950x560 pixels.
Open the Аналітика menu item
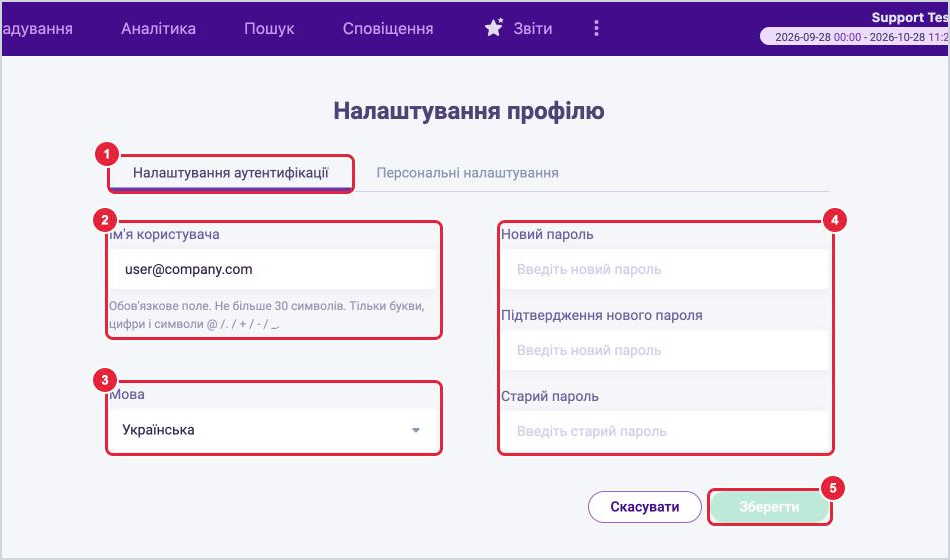click(158, 28)
